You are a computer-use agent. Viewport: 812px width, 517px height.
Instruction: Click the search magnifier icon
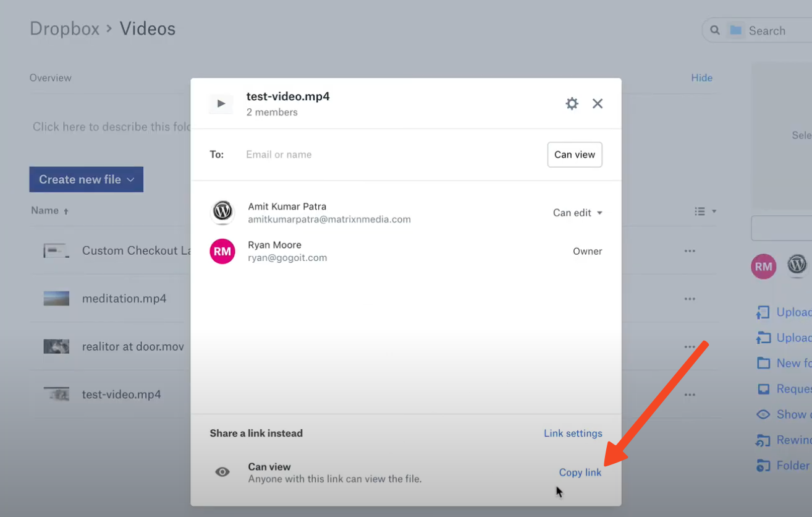tap(715, 30)
